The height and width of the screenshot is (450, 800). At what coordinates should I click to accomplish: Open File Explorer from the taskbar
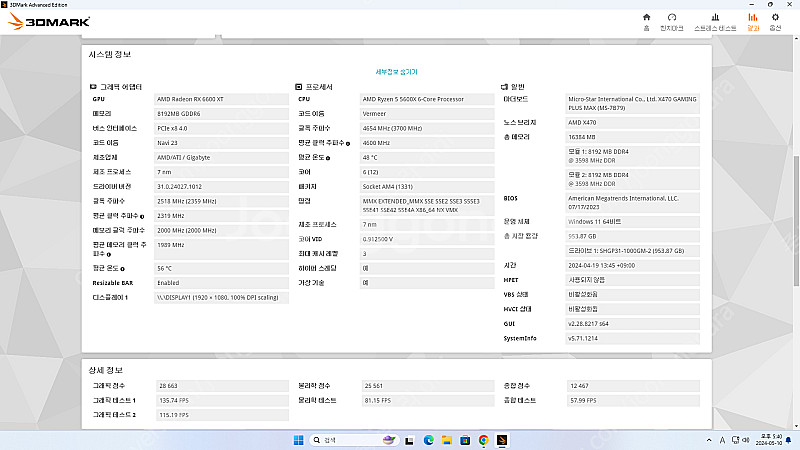446,440
